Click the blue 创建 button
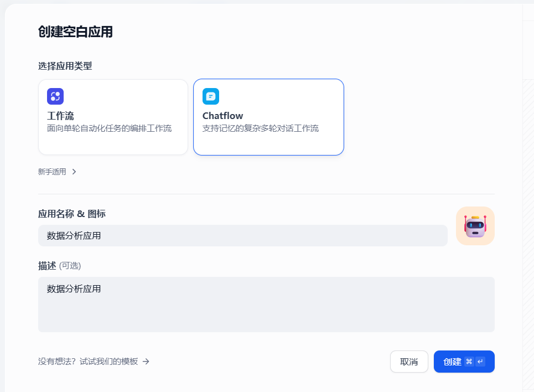This screenshot has height=392, width=534. 464,362
